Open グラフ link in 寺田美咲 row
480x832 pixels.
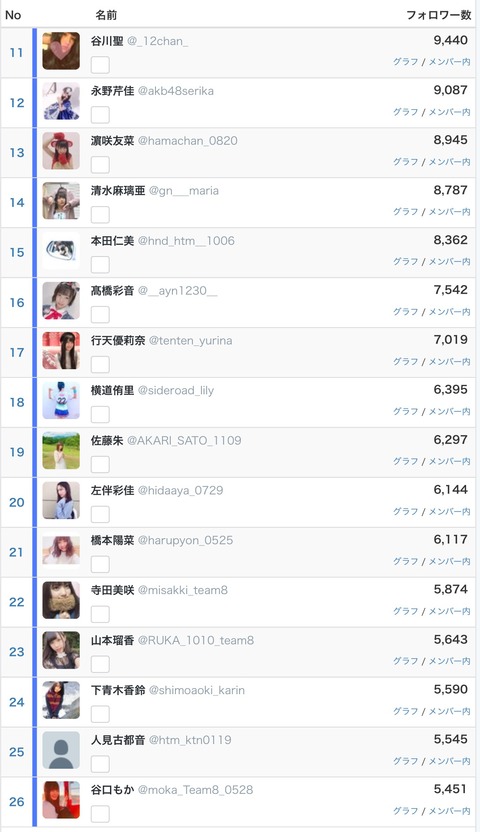[x=406, y=611]
